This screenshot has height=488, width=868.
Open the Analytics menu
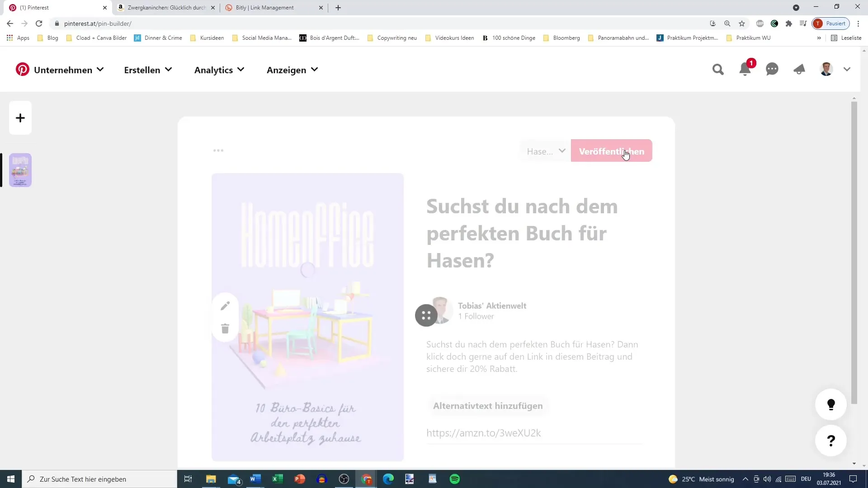coord(219,70)
